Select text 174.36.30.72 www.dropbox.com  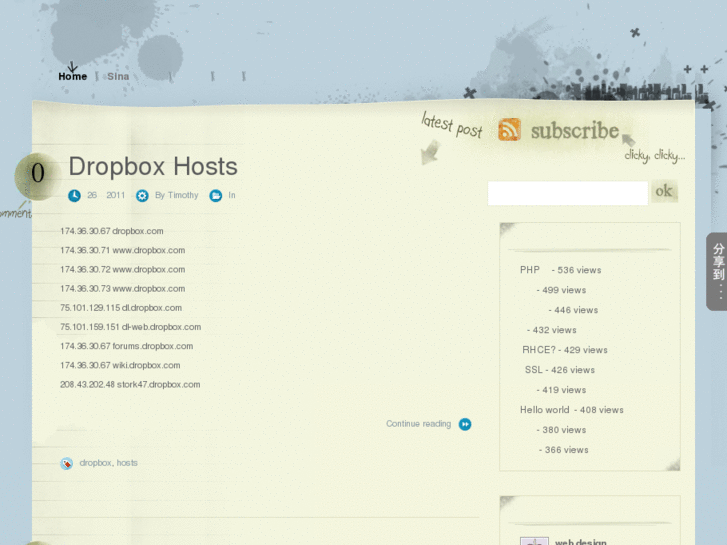122,269
